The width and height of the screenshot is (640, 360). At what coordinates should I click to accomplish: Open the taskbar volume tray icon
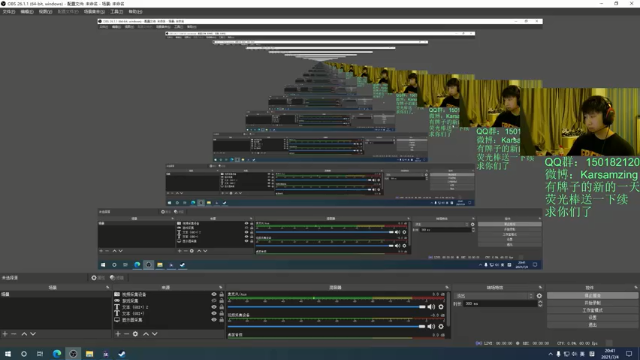click(574, 354)
